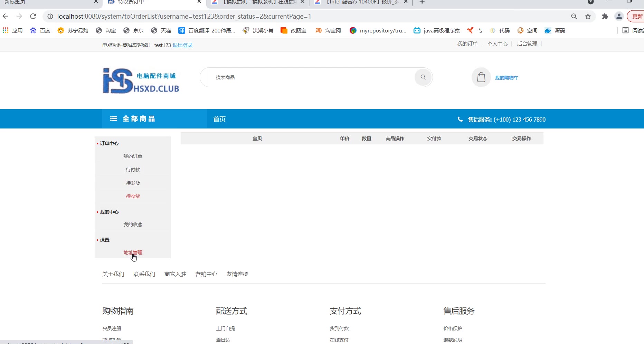This screenshot has width=644, height=344.
Task: Open the Baidu Translate bookmark
Action: click(207, 30)
